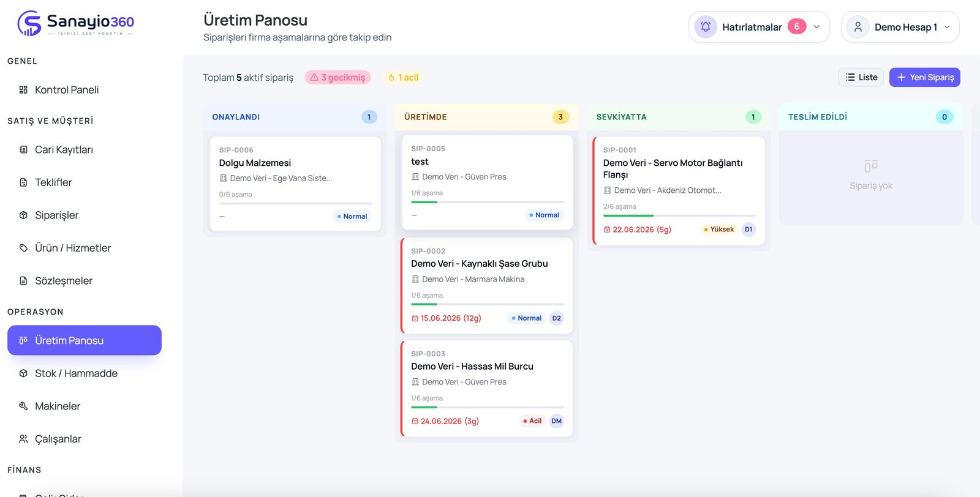Select Makineler in the sidebar
The width and height of the screenshot is (980, 497).
(85, 406)
